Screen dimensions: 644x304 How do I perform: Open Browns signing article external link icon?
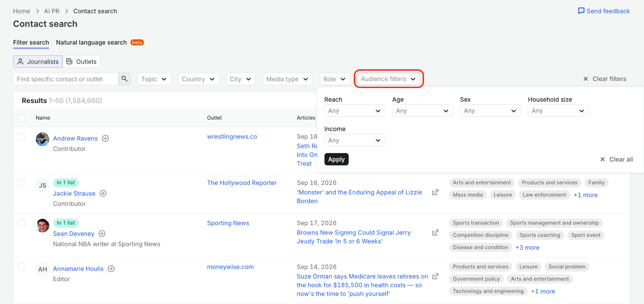pyautogui.click(x=435, y=233)
